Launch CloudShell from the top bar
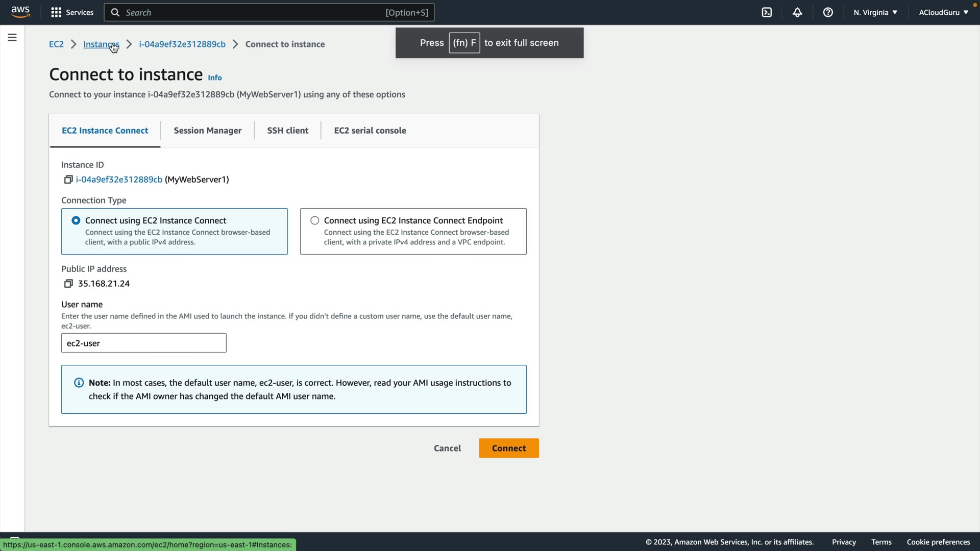 coord(767,12)
